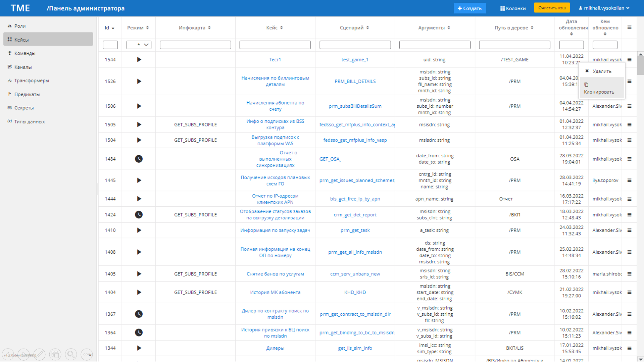Go to Типы данных in the sidebar
This screenshot has width=644, height=362.
[48, 121]
